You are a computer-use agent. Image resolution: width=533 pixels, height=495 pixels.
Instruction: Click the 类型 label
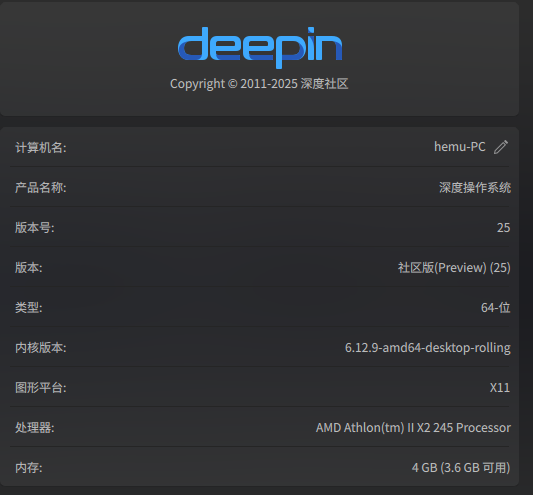[x=29, y=307]
